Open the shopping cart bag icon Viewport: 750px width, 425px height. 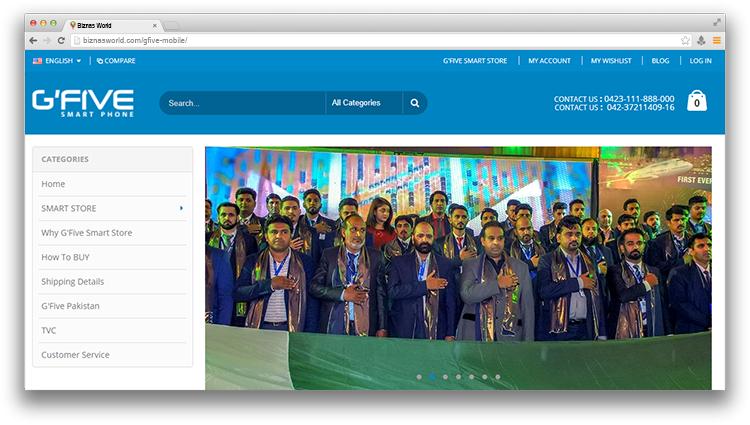point(697,101)
